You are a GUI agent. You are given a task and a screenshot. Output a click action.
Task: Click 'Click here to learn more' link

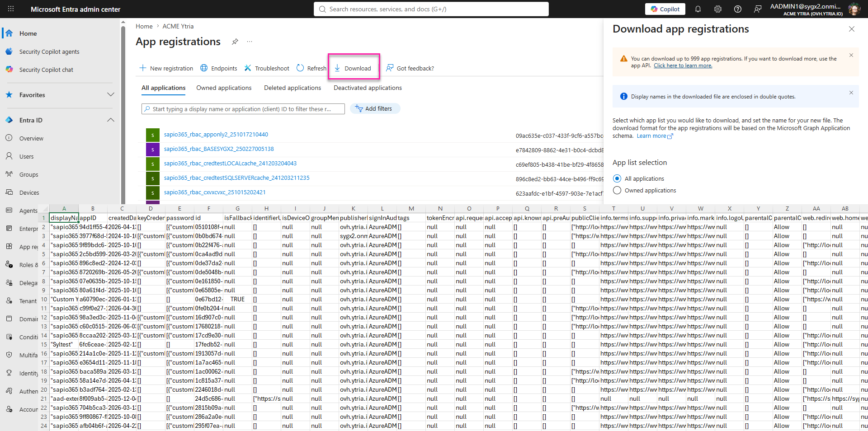point(683,66)
